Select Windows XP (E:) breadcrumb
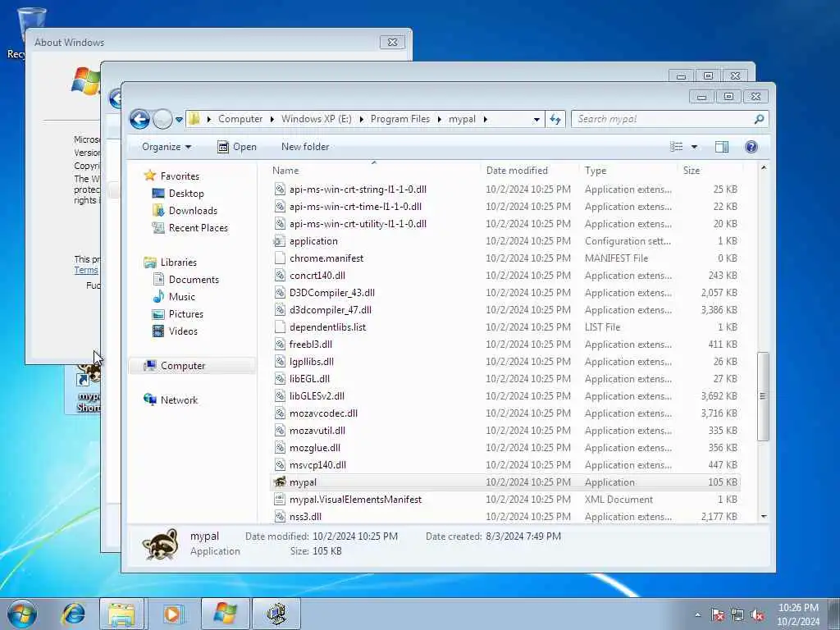 click(x=316, y=119)
